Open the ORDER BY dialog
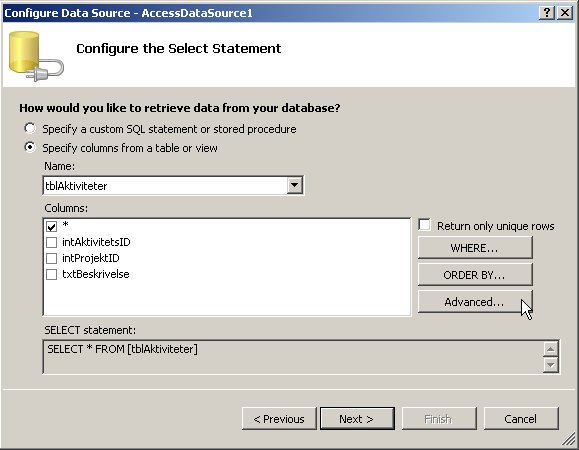The height and width of the screenshot is (450, 579). (x=475, y=275)
